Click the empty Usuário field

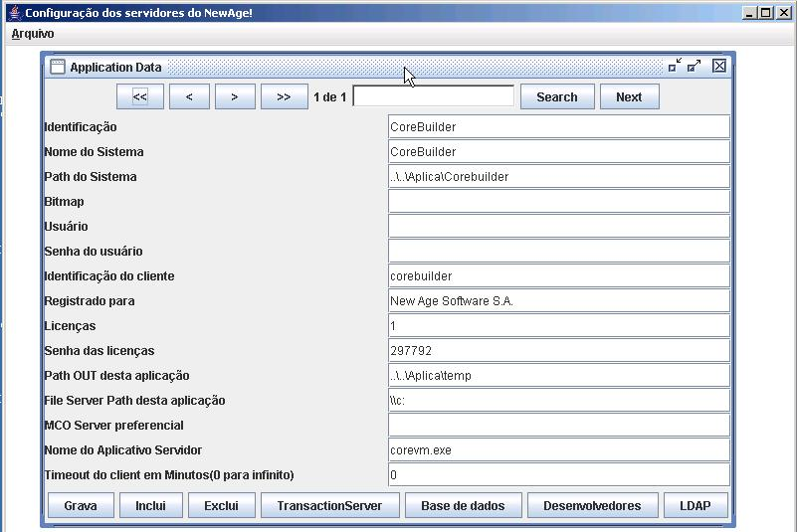[x=559, y=227]
